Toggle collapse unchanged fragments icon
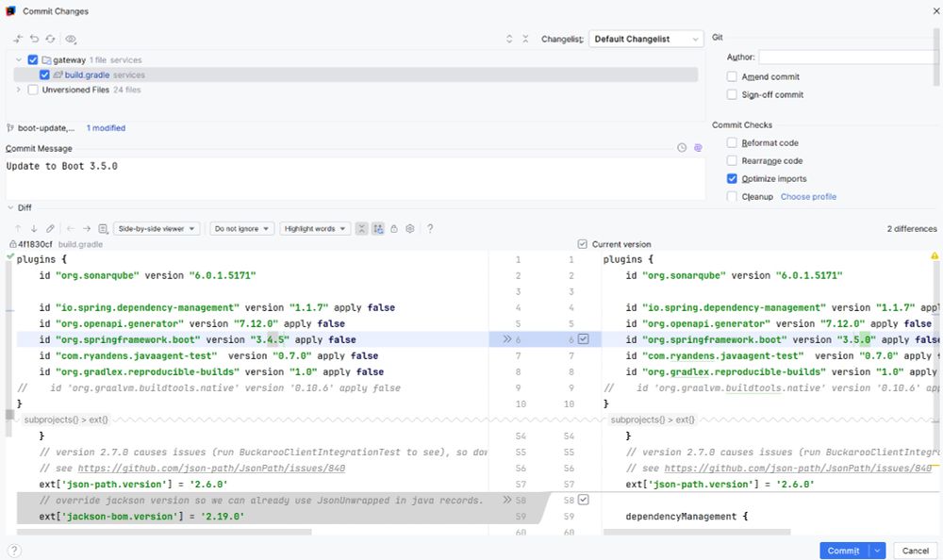Viewport: 943px width, 560px height. [x=361, y=228]
